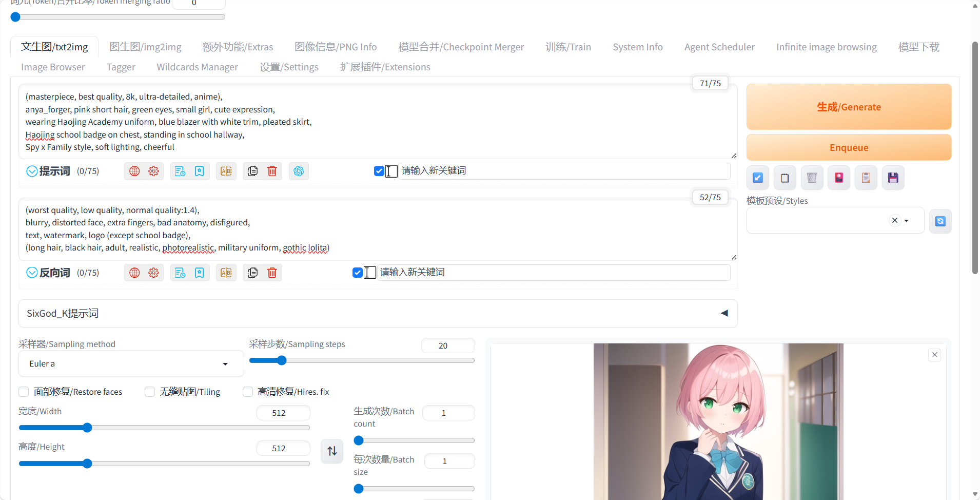Expand the SixGod_K提示词 panel
This screenshot has height=500, width=980.
click(x=724, y=313)
